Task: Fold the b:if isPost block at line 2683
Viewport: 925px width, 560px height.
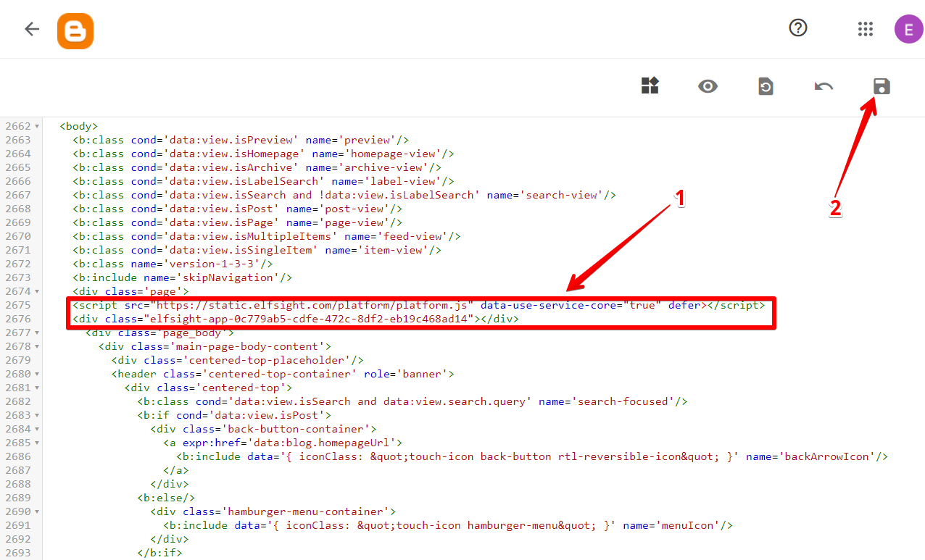Action: coord(37,415)
